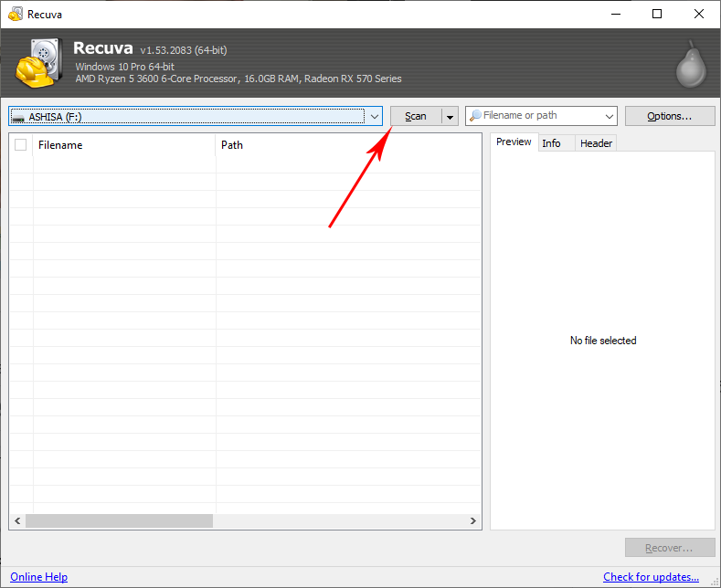Expand the Scan button arrow menu
This screenshot has height=588, width=721.
(x=450, y=116)
